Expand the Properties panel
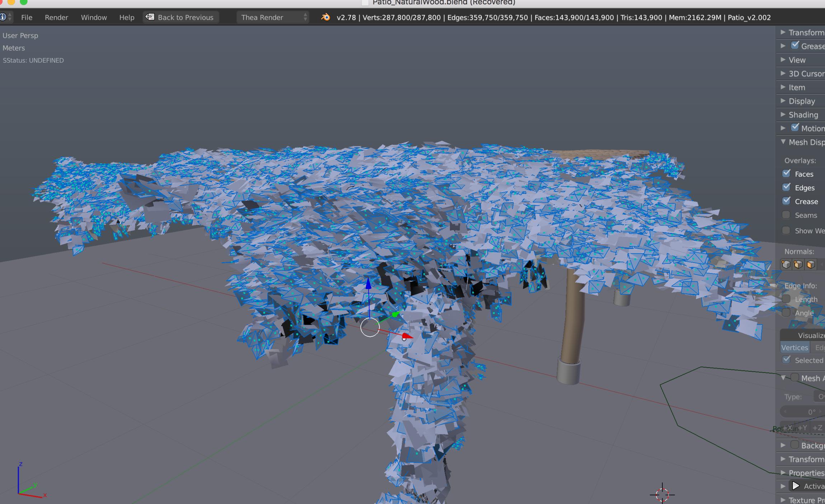Image resolution: width=825 pixels, height=504 pixels. click(x=783, y=473)
